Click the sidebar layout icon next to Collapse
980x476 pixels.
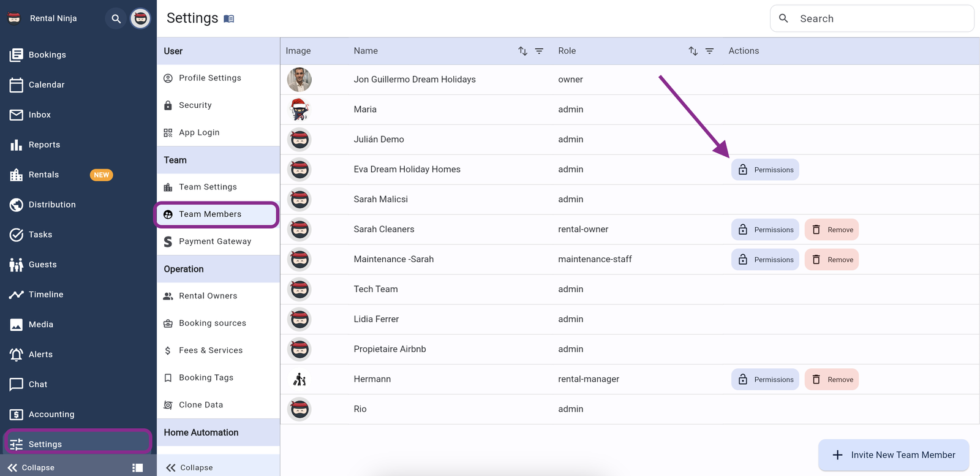tap(138, 467)
